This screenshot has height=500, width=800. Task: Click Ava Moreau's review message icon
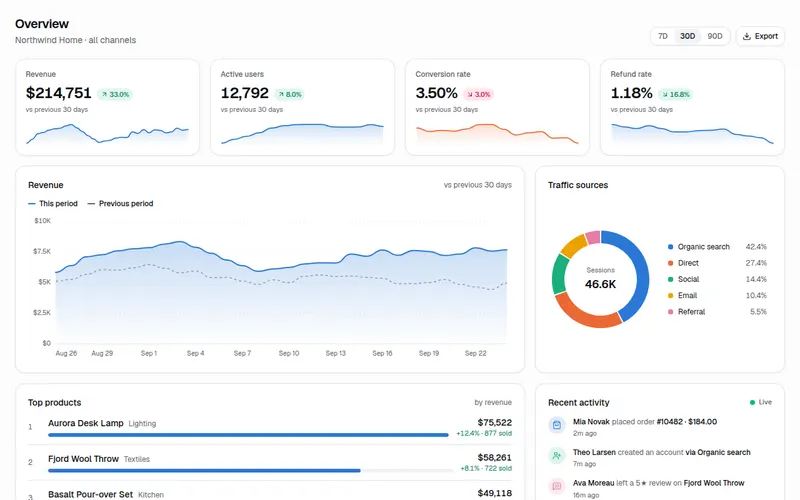click(x=557, y=486)
